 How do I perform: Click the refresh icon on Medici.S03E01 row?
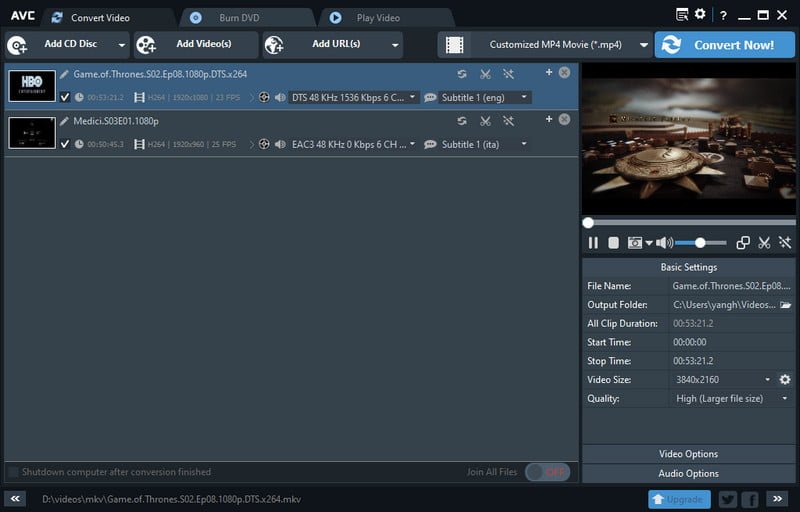point(462,121)
